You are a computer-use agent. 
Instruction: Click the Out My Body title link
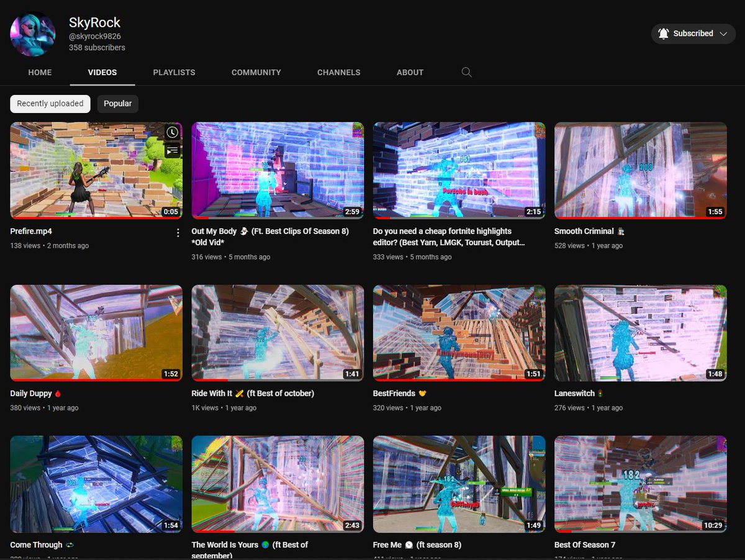pos(270,237)
